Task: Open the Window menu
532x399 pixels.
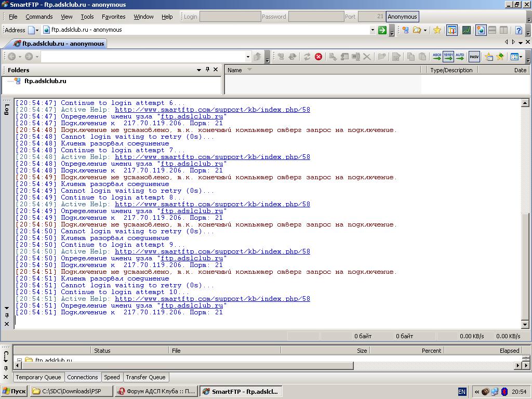Action: (x=143, y=17)
